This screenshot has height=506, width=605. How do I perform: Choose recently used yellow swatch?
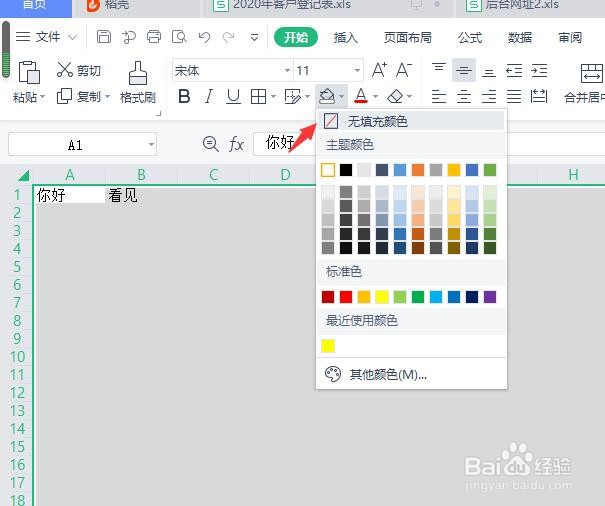pos(328,346)
